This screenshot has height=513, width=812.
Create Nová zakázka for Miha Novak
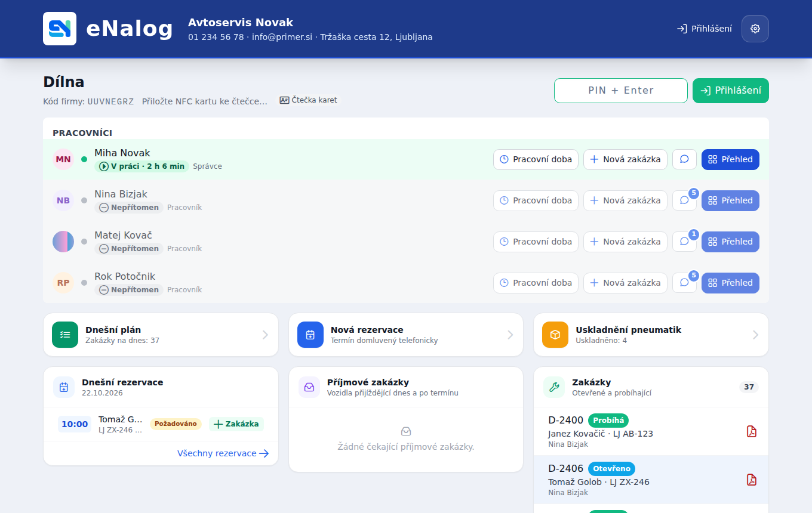[x=625, y=159]
